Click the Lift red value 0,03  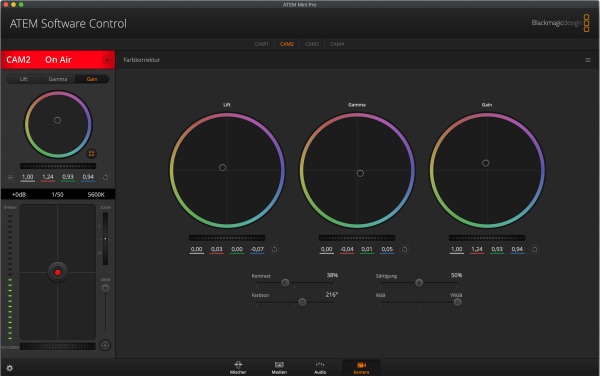(217, 249)
